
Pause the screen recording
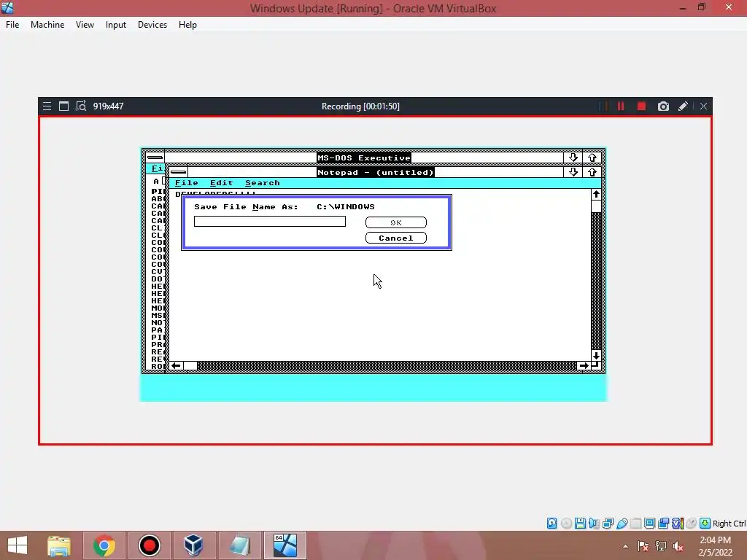(621, 106)
